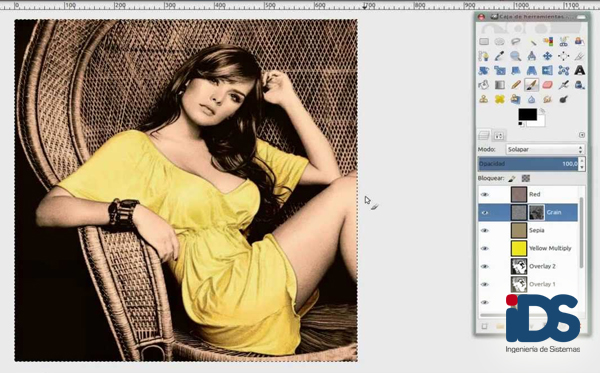Choose the Pencil tool
The image size is (600, 373).
coord(515,85)
